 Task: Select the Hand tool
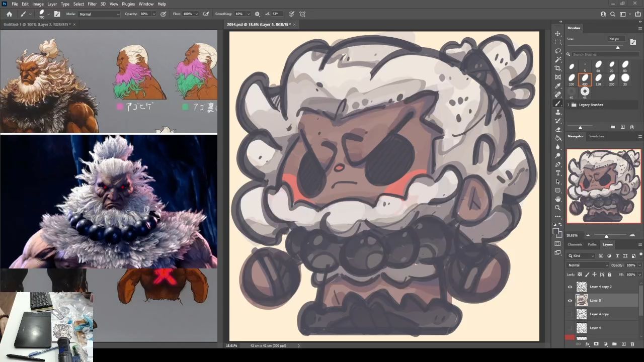click(557, 199)
